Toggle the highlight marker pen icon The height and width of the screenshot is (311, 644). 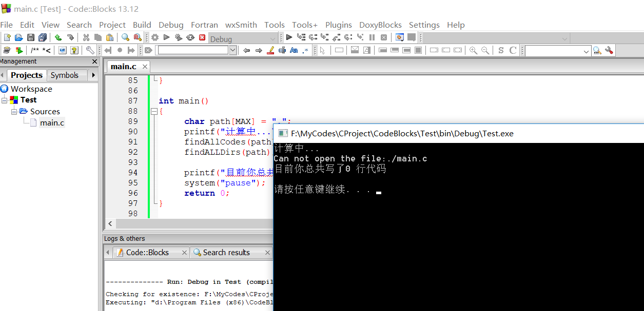pos(270,50)
